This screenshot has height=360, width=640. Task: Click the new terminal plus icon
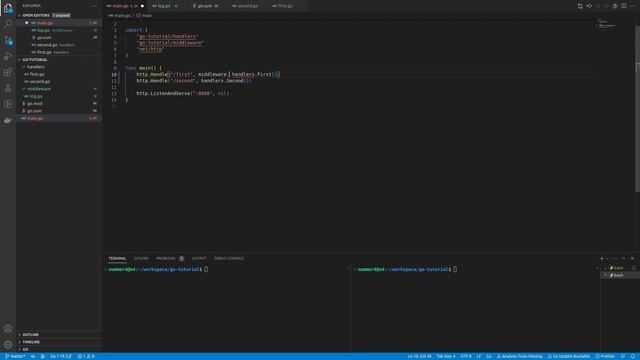tap(601, 258)
